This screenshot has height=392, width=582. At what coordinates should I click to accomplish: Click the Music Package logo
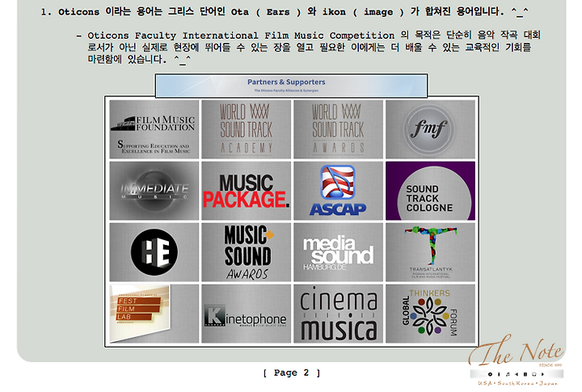246,192
